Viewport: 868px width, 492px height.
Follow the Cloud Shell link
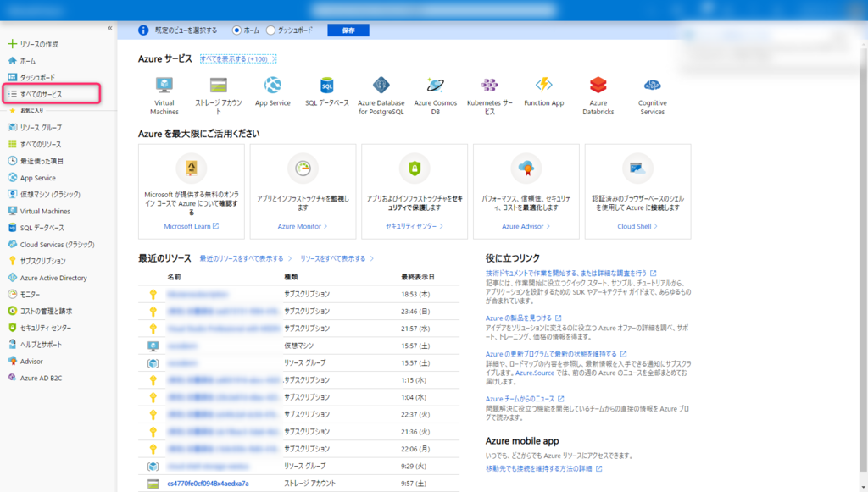click(637, 227)
